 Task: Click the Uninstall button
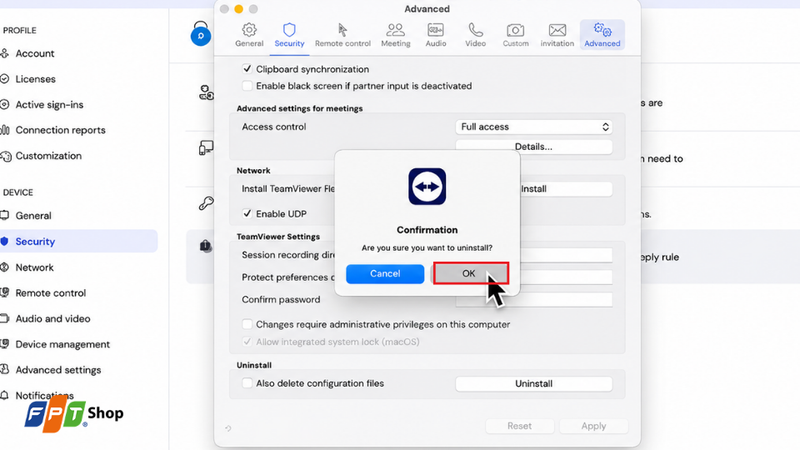pyautogui.click(x=534, y=384)
